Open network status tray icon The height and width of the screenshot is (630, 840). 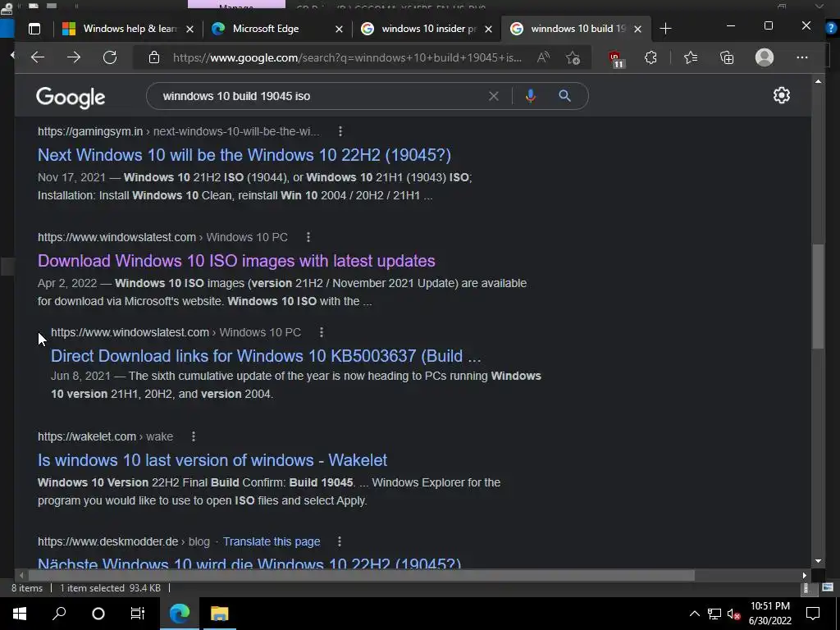[x=714, y=614]
